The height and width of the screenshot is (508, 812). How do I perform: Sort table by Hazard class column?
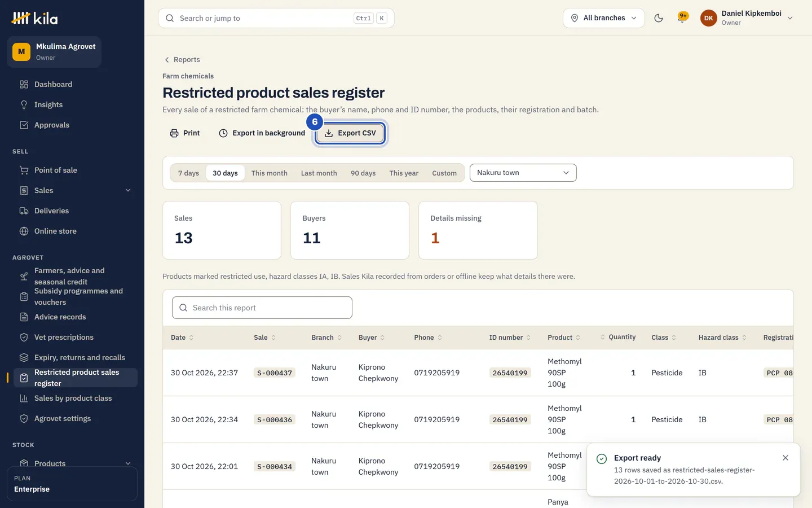click(x=722, y=338)
